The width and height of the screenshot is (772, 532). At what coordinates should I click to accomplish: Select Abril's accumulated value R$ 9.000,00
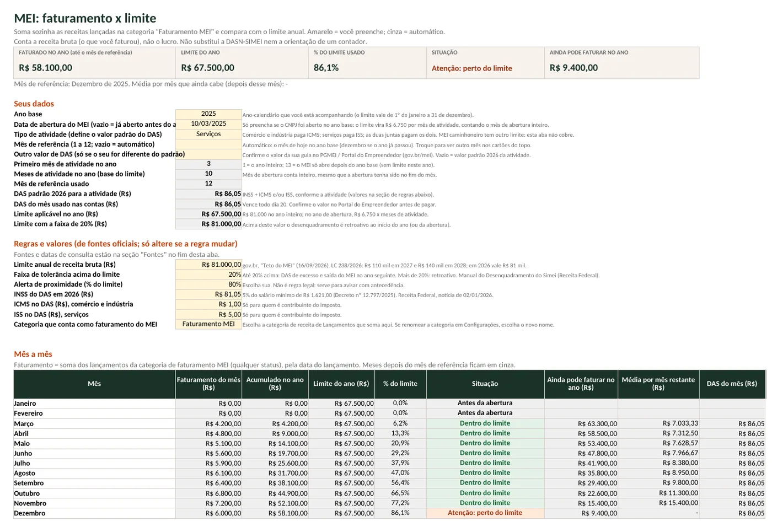click(275, 433)
